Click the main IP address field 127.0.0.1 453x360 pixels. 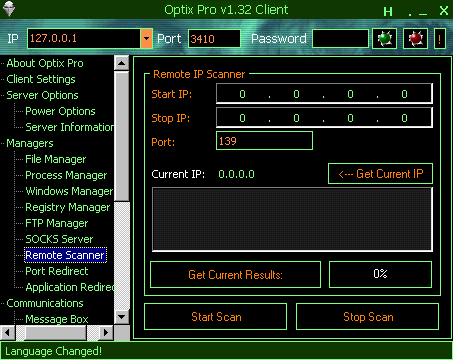click(84, 39)
